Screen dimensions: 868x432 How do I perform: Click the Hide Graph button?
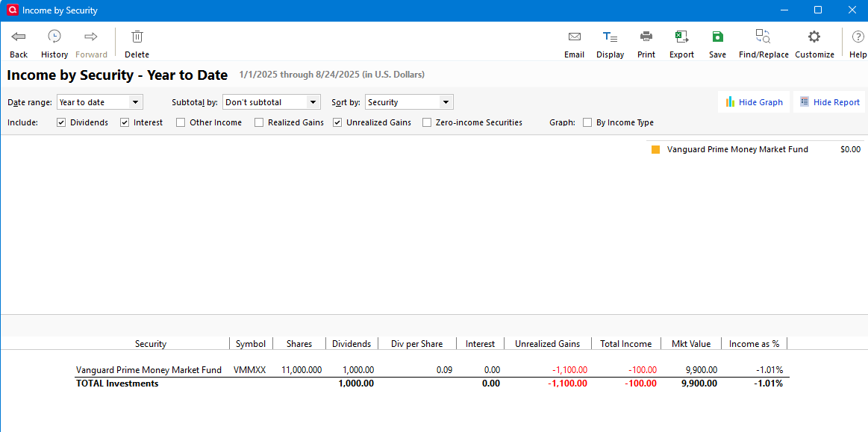[x=754, y=101]
